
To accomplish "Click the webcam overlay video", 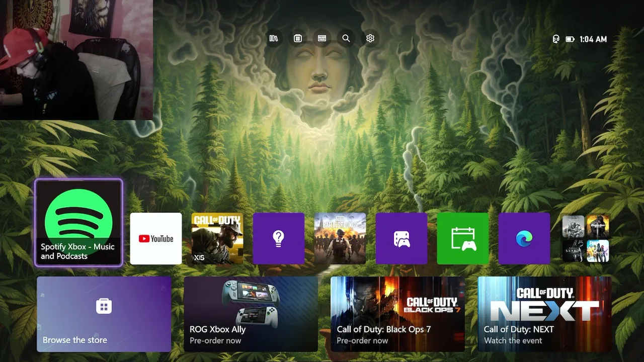I will click(76, 60).
